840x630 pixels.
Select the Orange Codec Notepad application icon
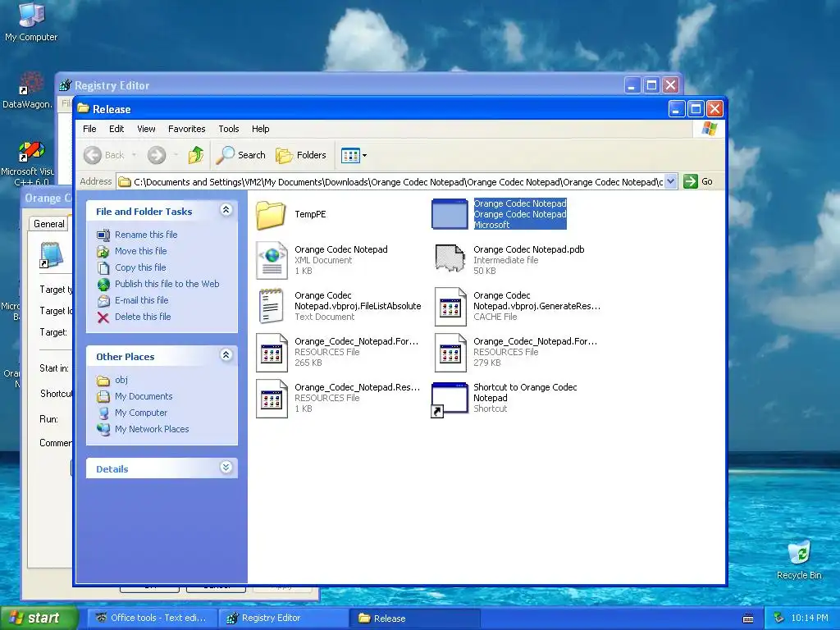[x=450, y=214]
